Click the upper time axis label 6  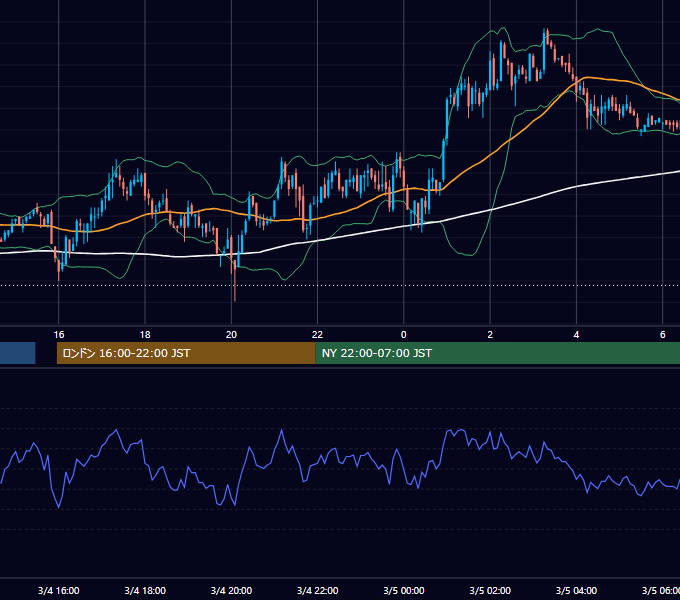click(x=663, y=335)
